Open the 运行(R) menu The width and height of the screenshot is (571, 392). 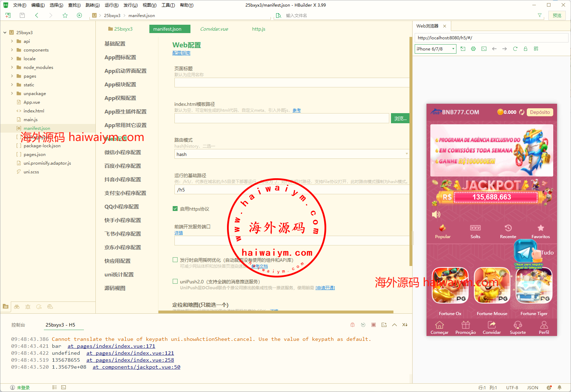[x=111, y=5]
